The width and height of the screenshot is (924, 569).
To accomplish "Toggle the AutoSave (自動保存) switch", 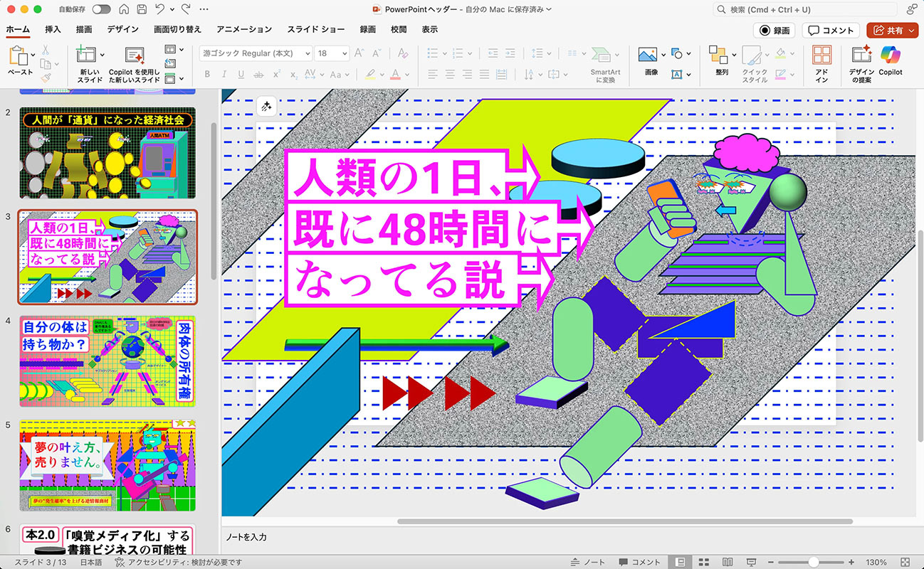I will point(101,10).
